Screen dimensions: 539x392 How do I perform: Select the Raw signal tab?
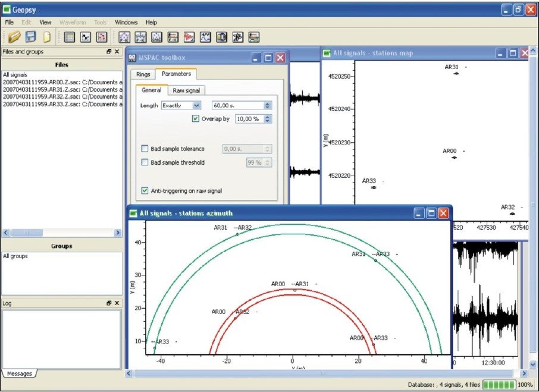[x=186, y=90]
